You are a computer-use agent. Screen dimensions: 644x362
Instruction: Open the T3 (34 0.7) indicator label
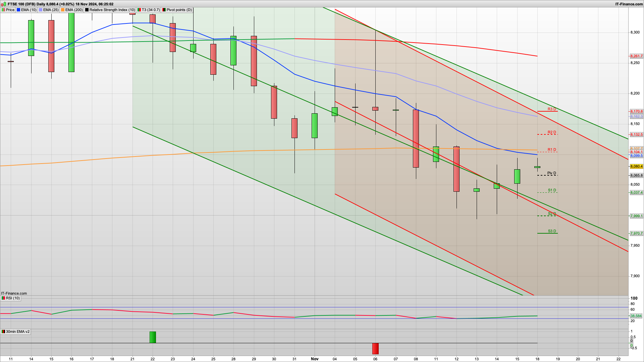151,10
